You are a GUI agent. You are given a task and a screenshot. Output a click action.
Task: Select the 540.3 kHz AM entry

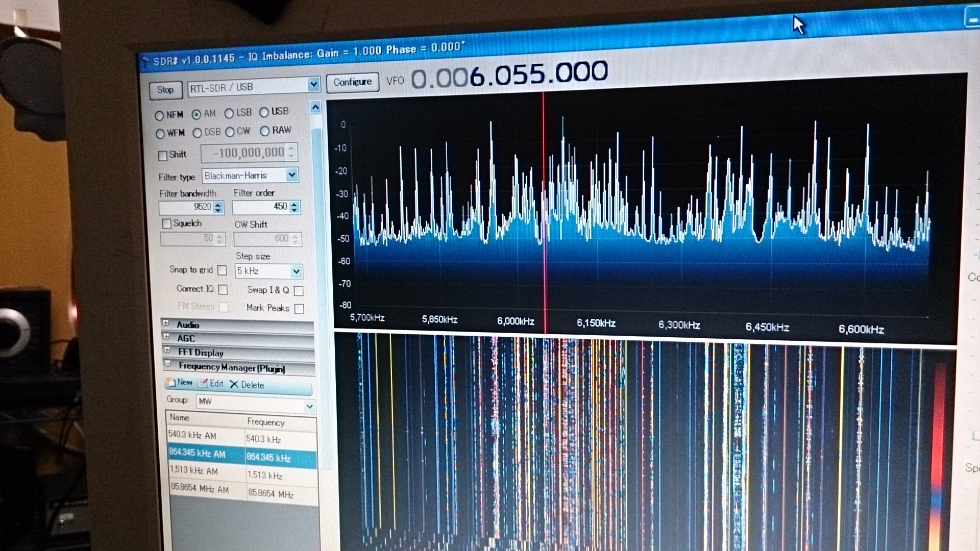pos(242,437)
